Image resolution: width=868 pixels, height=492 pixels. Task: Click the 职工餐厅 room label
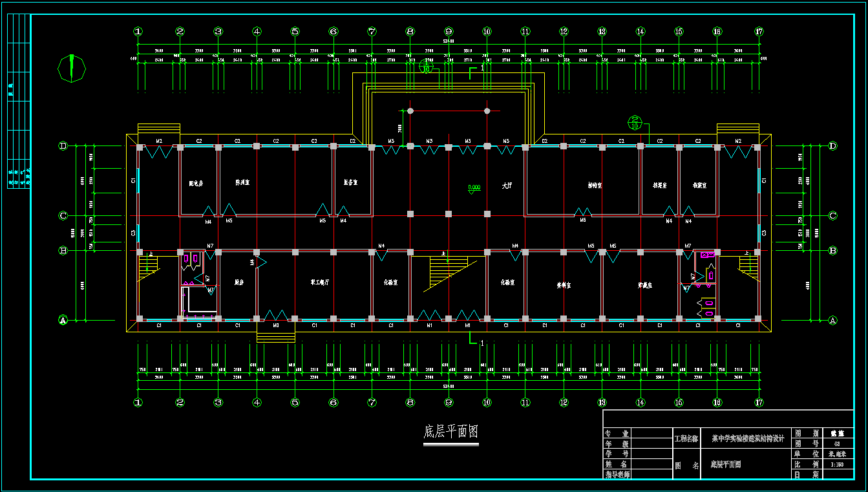[x=319, y=283]
